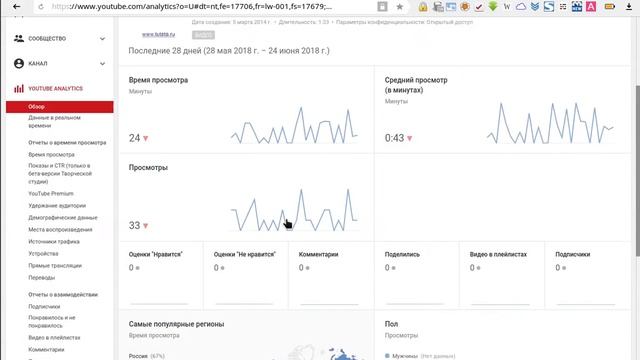Open Прямые трансляции report

pos(55,266)
